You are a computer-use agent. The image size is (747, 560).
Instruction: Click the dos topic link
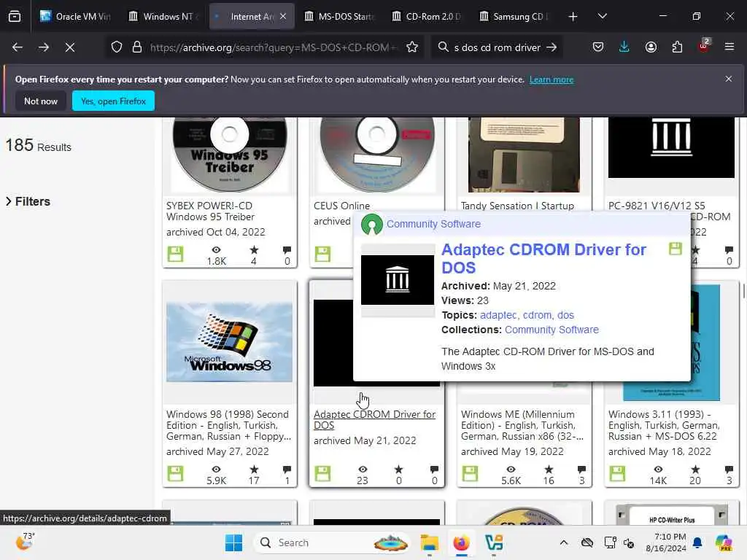(565, 315)
